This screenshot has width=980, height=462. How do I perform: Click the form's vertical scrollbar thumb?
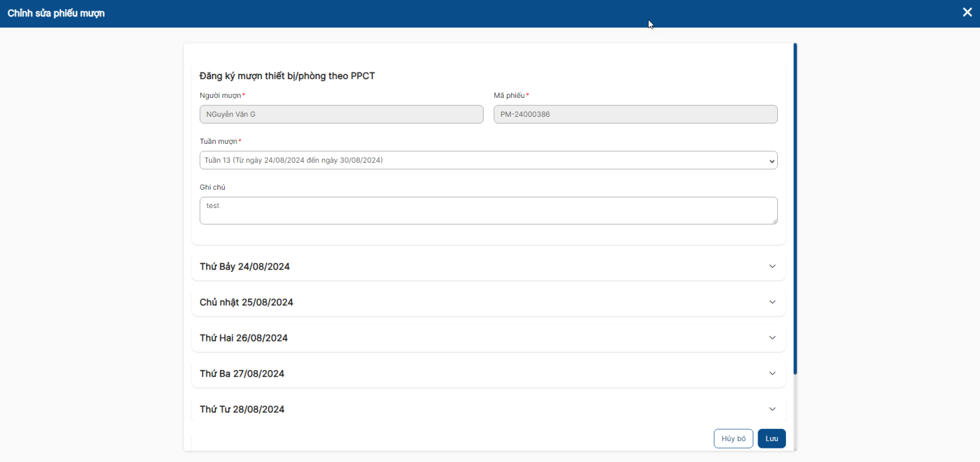pos(795,209)
